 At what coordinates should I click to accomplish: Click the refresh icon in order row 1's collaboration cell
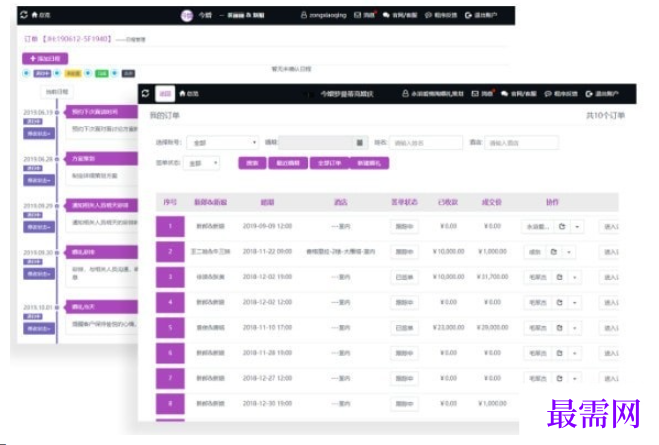pos(562,226)
